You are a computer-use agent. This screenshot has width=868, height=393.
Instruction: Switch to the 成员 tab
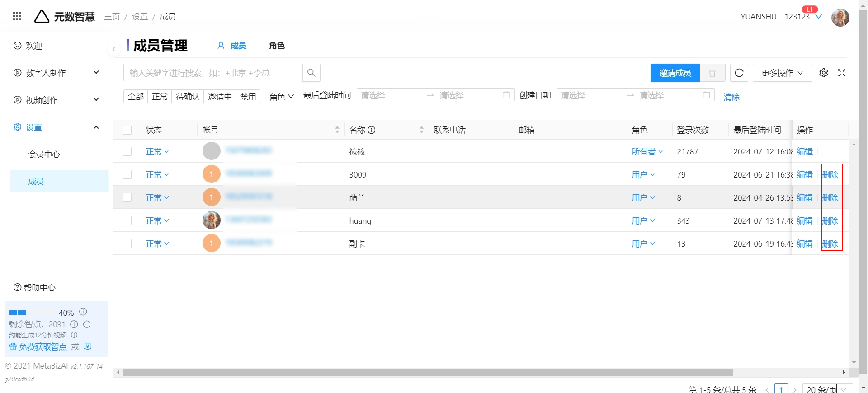(232, 46)
